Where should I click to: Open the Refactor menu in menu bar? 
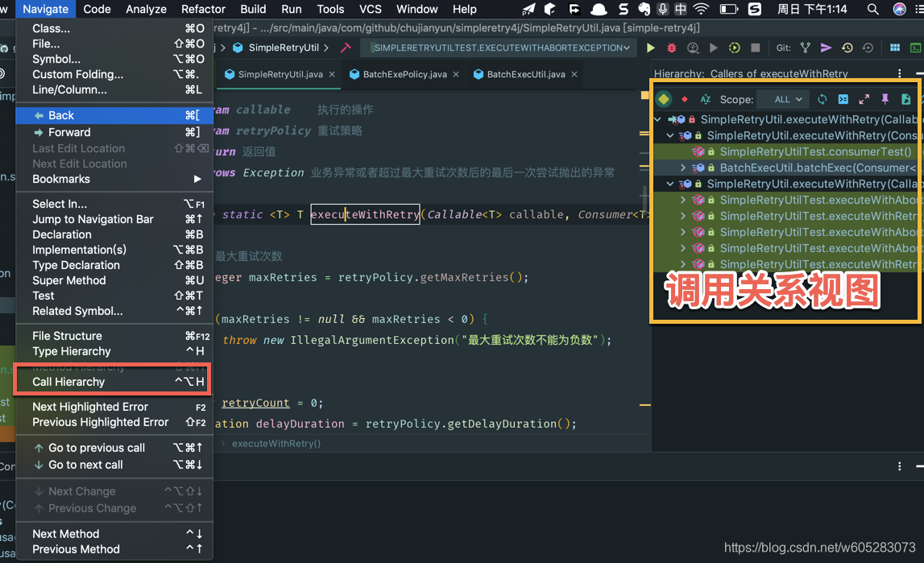[203, 9]
